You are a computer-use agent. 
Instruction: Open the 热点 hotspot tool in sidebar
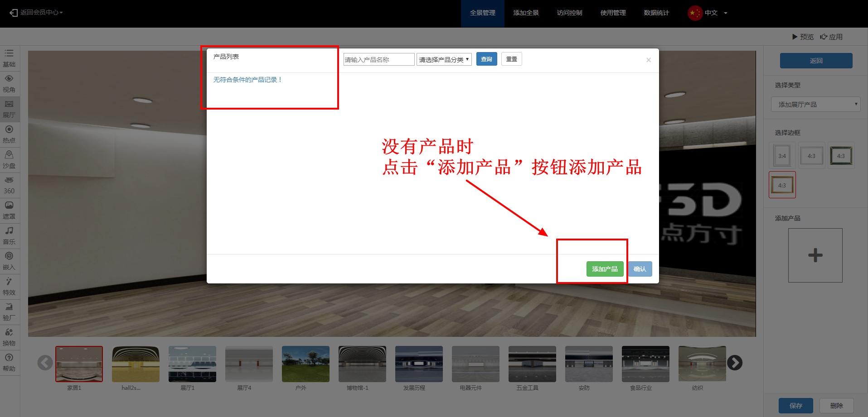(9, 134)
